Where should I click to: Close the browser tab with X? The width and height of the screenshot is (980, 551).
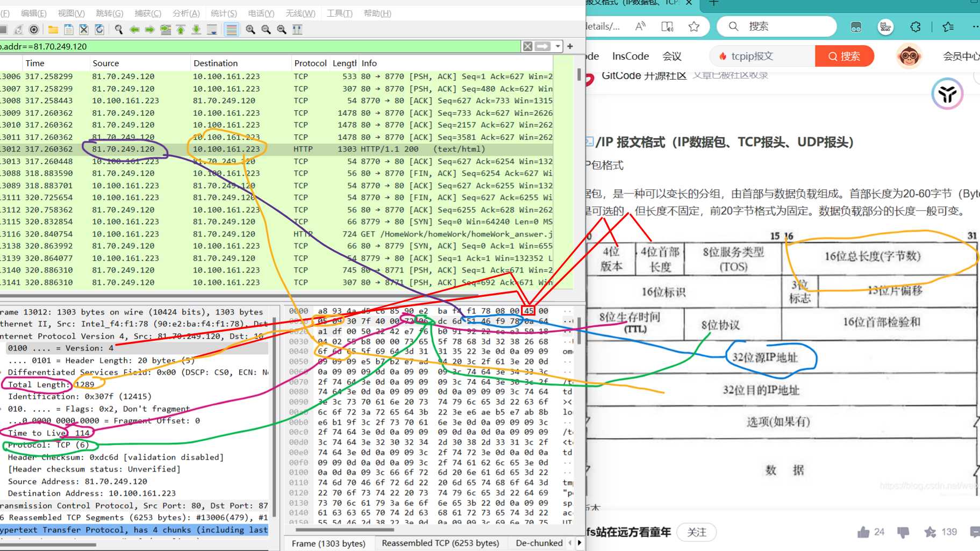tap(689, 3)
